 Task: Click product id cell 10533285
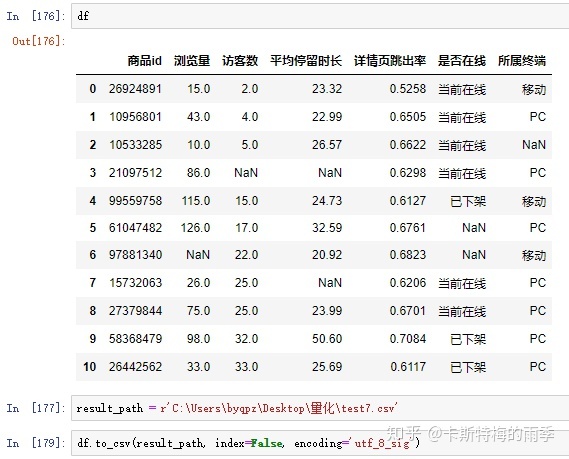tap(135, 145)
